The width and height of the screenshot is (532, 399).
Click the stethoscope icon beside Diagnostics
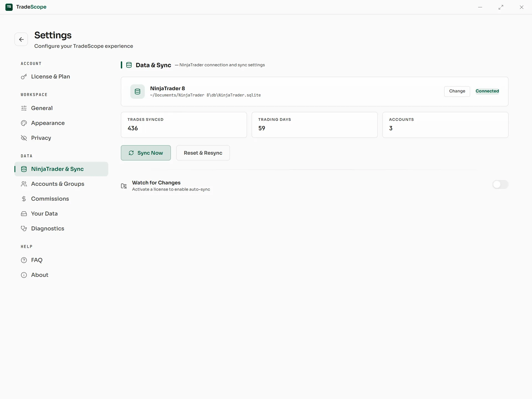point(24,229)
